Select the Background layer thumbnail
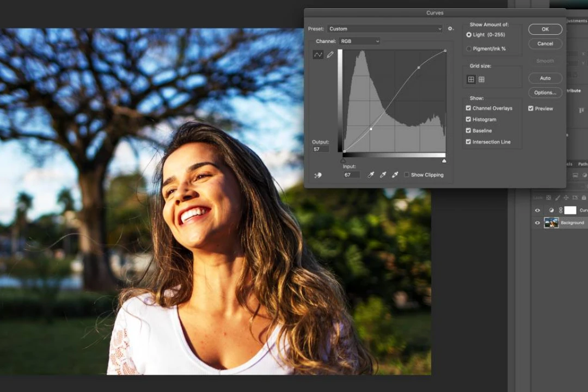The width and height of the screenshot is (588, 392). tap(551, 223)
